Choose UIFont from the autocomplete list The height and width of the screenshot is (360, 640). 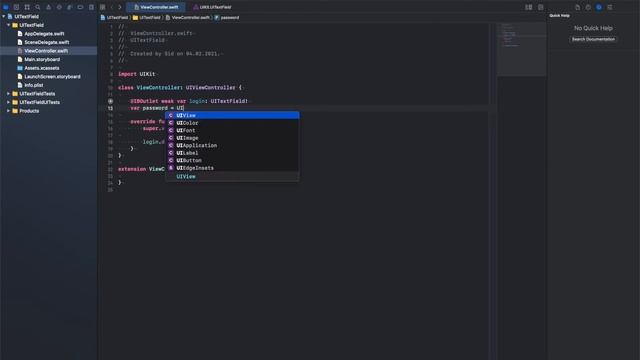pos(232,130)
